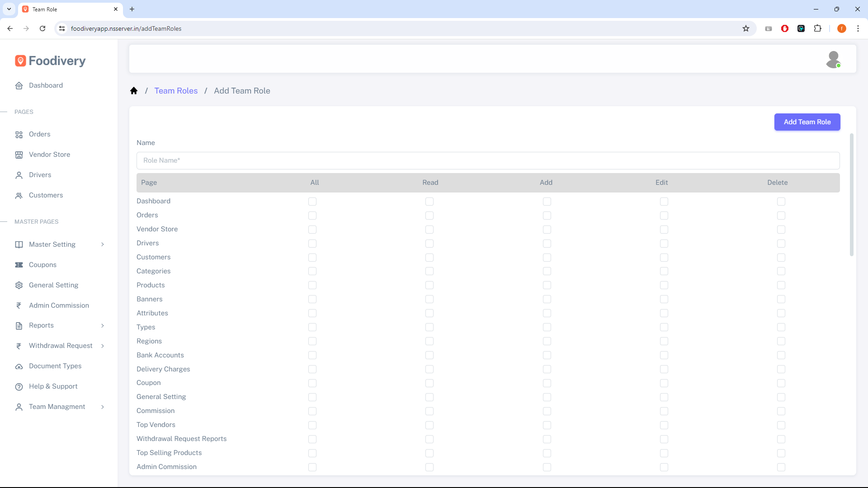The height and width of the screenshot is (488, 868).
Task: Open the user profile avatar
Action: 833,59
